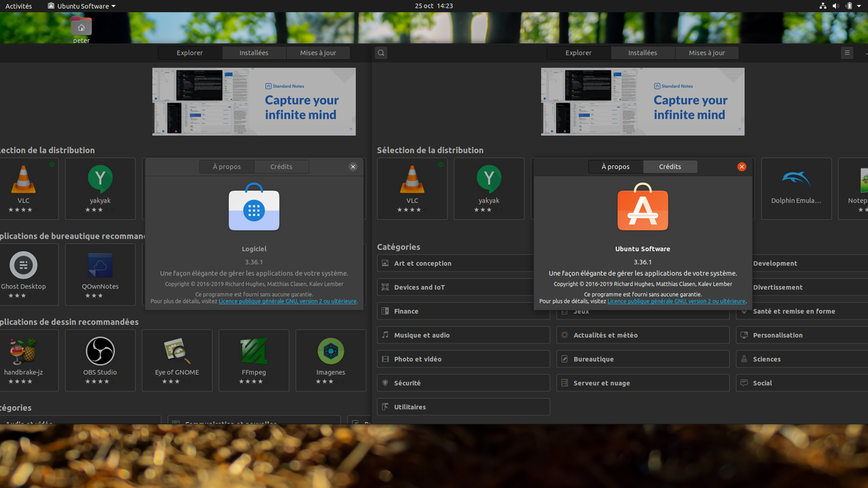Screen dimensions: 868x488
Task: Close the Logiciel about dialog
Action: tap(353, 167)
